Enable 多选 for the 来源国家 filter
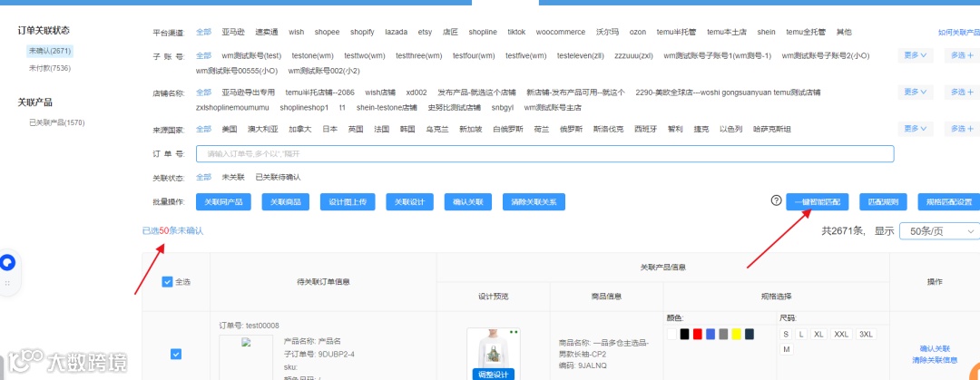The width and height of the screenshot is (980, 380). (962, 129)
